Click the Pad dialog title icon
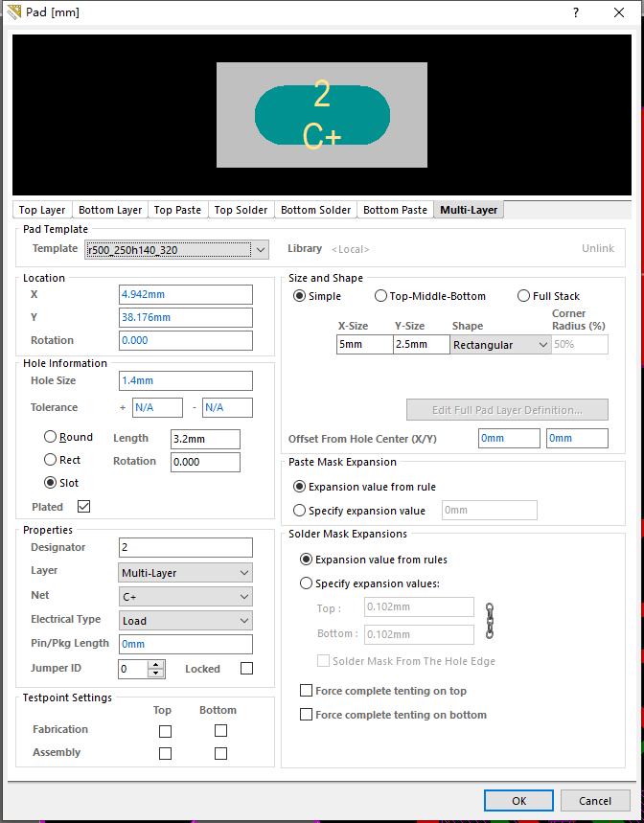644x823 pixels. pos(12,12)
